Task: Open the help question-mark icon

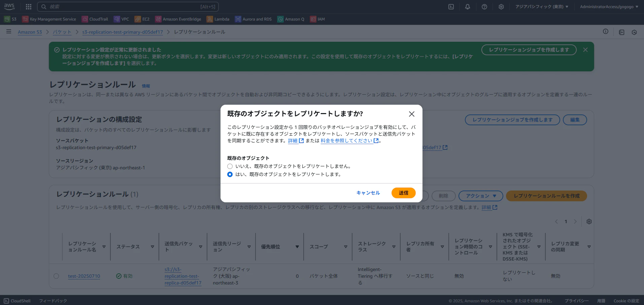Action: (484, 6)
